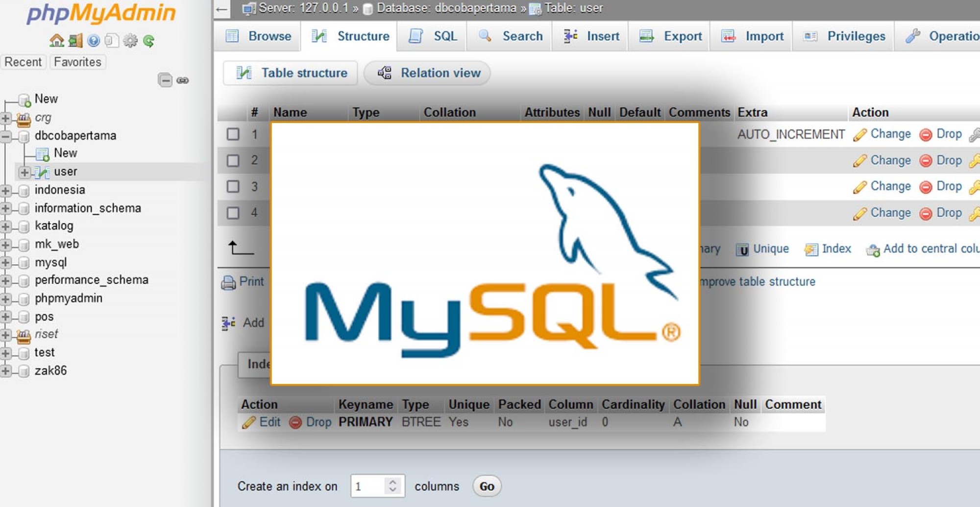Viewport: 980px width, 507px height.
Task: Expand the mk_web database node
Action: coord(6,245)
